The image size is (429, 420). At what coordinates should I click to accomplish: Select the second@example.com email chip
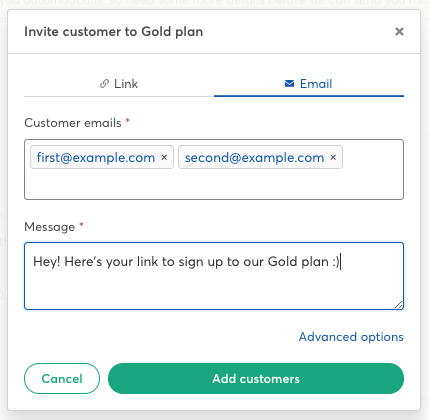click(254, 157)
